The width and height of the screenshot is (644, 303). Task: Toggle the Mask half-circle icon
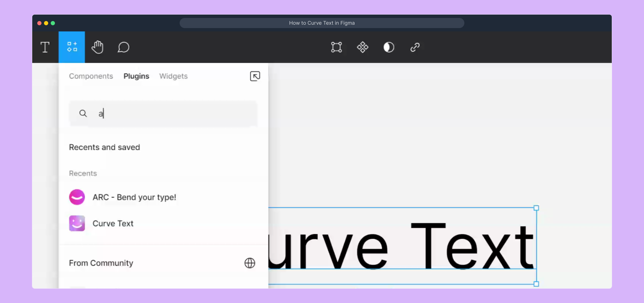tap(389, 47)
